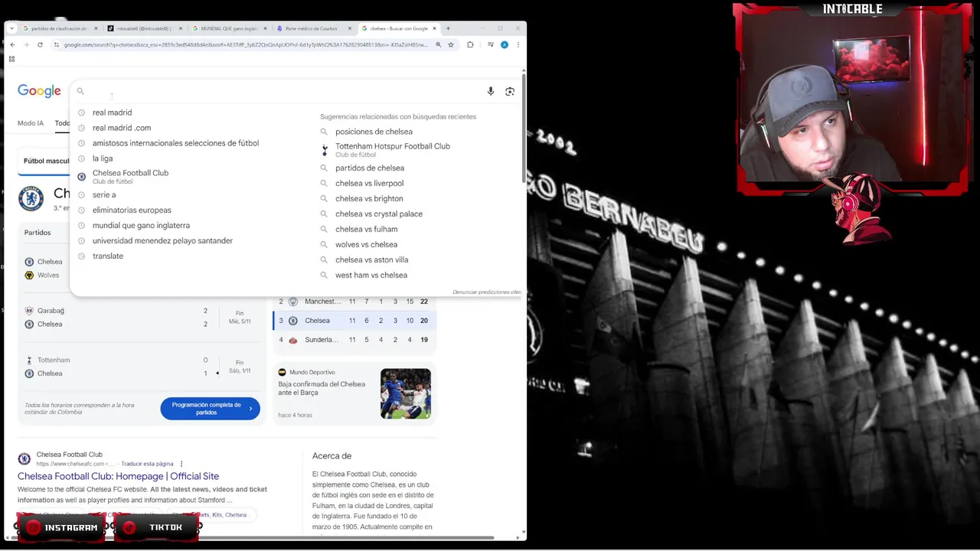Open 'Chelsea Football Club: Homepage | Official Site' result
The width and height of the screenshot is (980, 551).
tap(119, 476)
